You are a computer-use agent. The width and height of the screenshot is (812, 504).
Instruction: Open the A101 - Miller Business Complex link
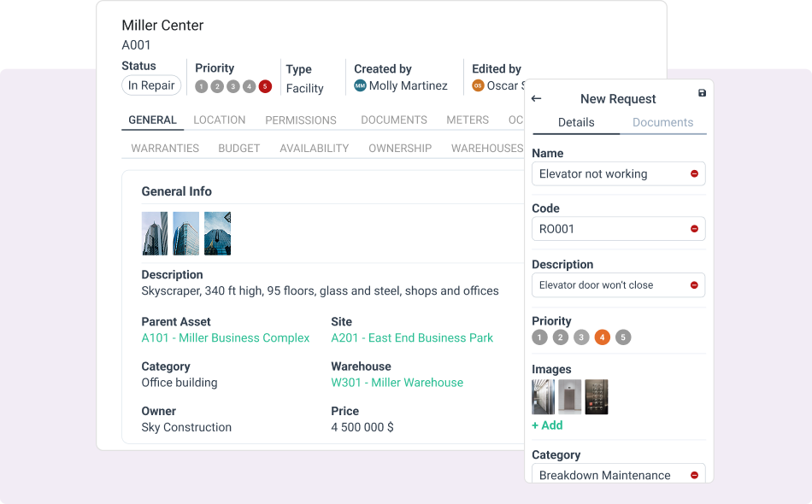click(x=226, y=337)
